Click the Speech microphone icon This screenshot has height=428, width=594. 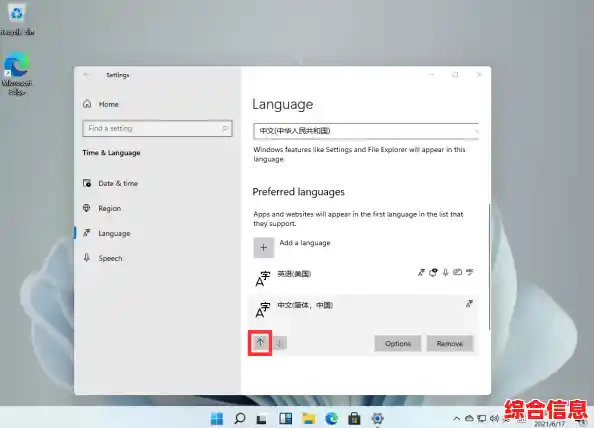click(x=87, y=258)
